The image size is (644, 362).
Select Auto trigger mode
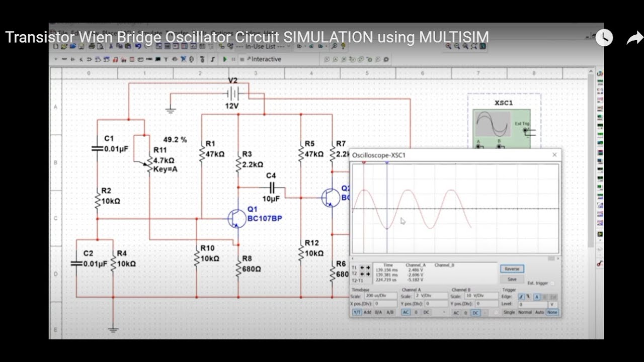click(539, 312)
